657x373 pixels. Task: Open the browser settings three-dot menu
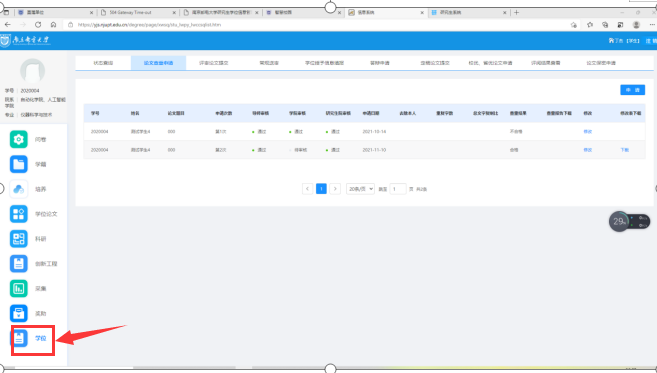tap(652, 25)
